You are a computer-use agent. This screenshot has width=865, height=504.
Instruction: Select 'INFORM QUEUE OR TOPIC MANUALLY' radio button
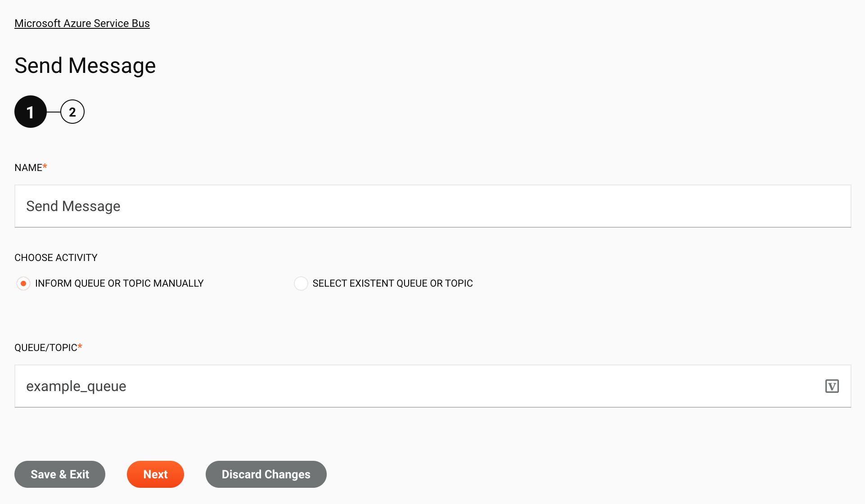point(23,283)
